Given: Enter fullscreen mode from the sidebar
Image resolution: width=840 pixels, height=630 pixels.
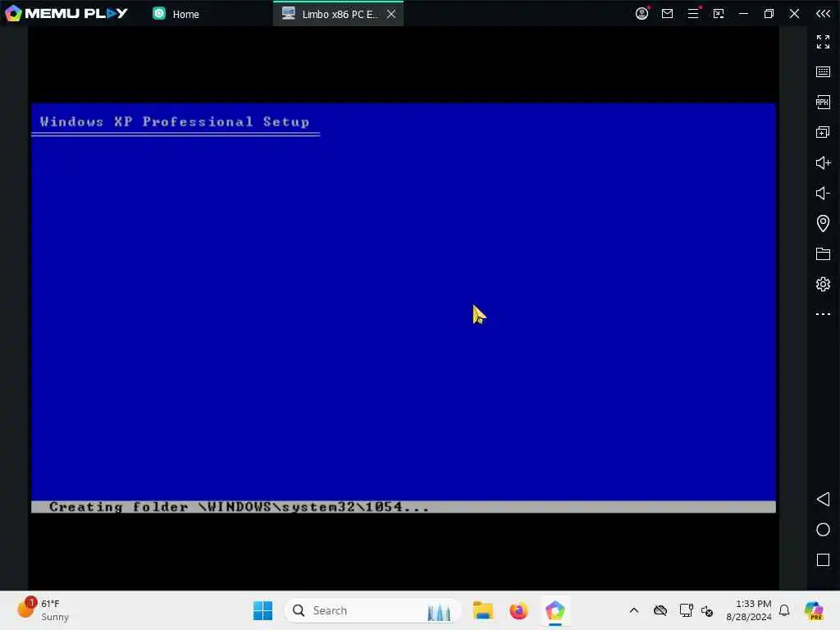Looking at the screenshot, I should [x=823, y=41].
